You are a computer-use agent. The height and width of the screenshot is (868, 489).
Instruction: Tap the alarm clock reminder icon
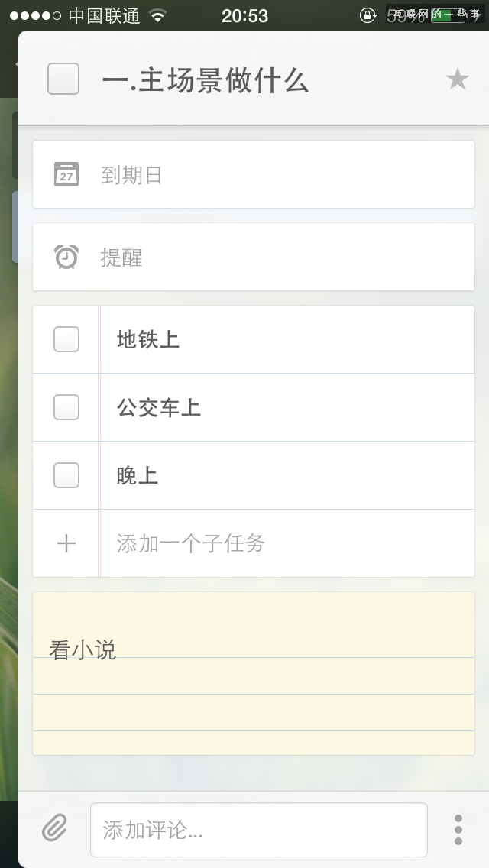click(66, 257)
